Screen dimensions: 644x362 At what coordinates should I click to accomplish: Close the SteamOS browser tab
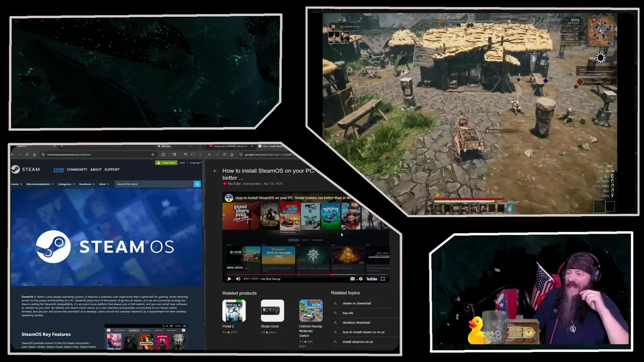[x=54, y=146]
